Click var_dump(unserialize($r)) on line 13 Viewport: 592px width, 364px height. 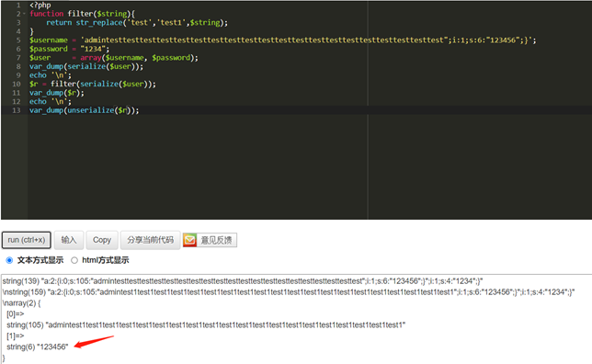(x=85, y=110)
